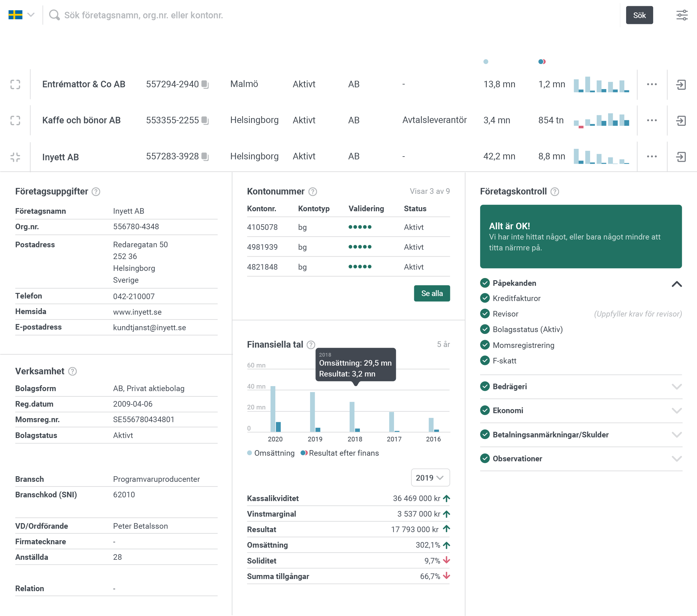The image size is (697, 616).
Task: Click the Se alla button
Action: pos(432,293)
